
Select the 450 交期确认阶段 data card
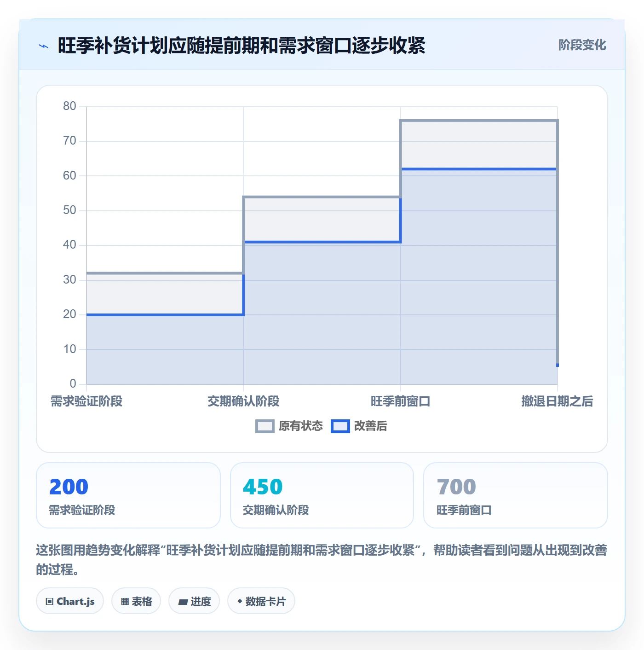tap(322, 495)
